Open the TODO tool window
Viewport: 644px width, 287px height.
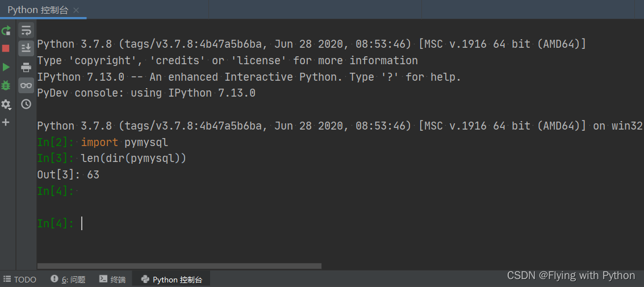coord(20,280)
